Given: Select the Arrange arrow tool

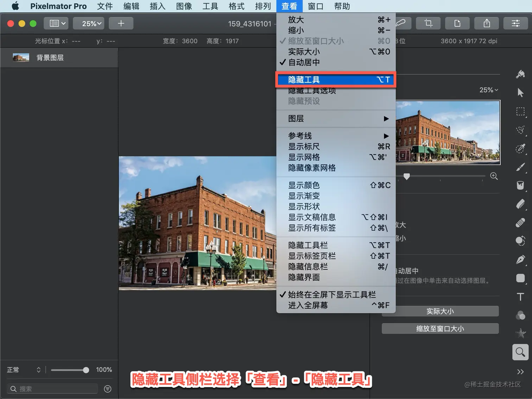Looking at the screenshot, I should 520,93.
